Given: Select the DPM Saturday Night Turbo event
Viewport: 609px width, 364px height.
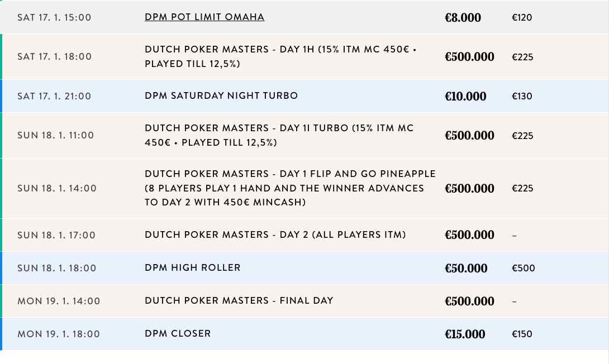Looking at the screenshot, I should pos(221,96).
